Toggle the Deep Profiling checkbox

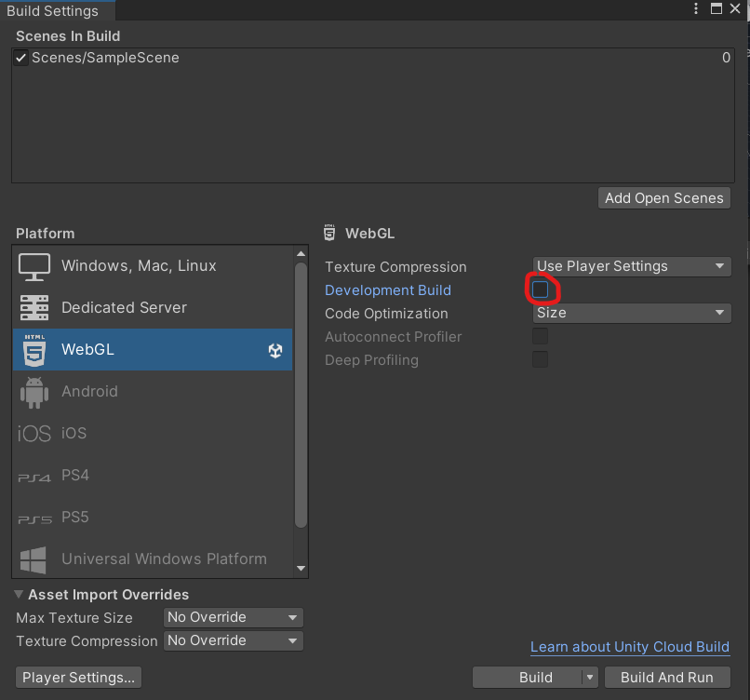coord(540,359)
